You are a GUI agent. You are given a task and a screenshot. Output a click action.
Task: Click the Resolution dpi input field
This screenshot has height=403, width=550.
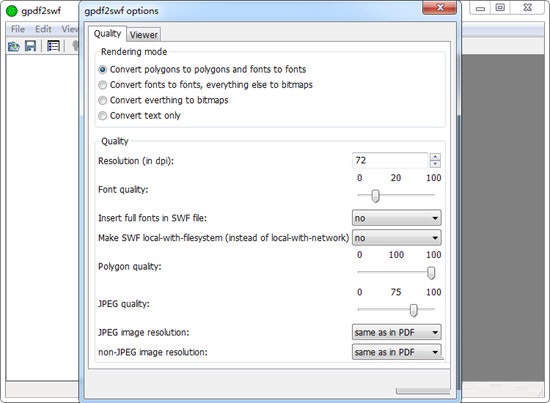(390, 161)
